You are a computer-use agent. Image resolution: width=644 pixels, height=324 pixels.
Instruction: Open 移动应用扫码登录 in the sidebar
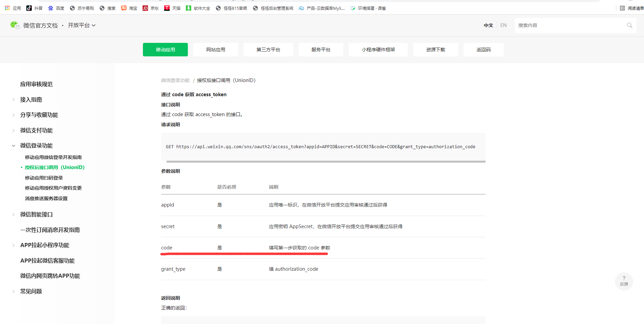click(44, 178)
